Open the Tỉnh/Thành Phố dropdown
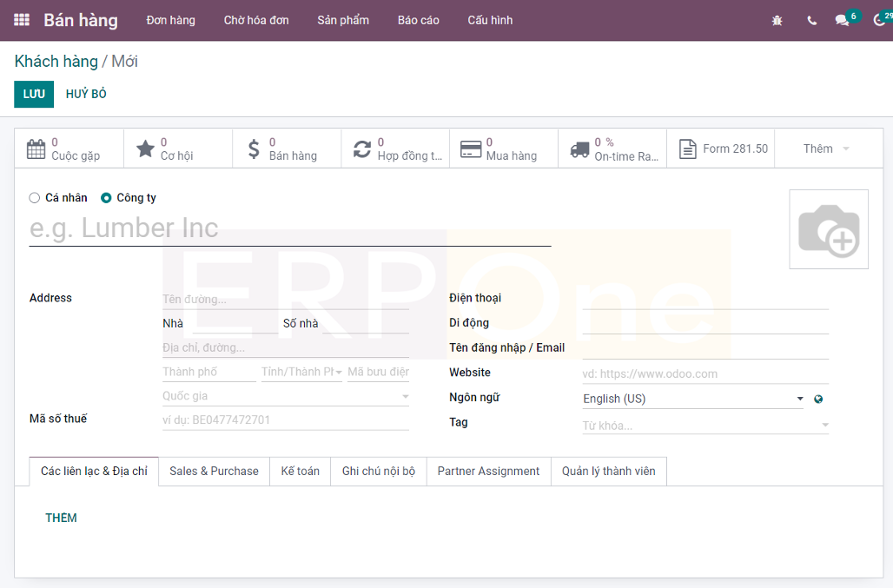The width and height of the screenshot is (893, 588). click(301, 372)
